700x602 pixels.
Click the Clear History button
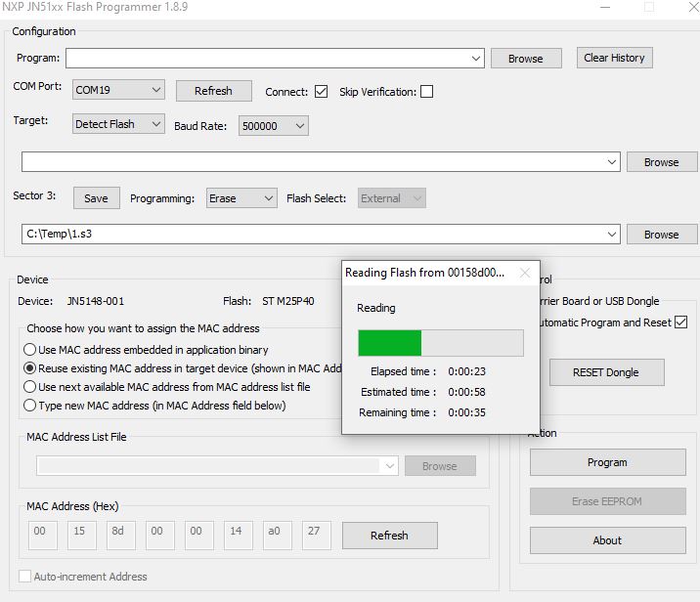pos(614,58)
